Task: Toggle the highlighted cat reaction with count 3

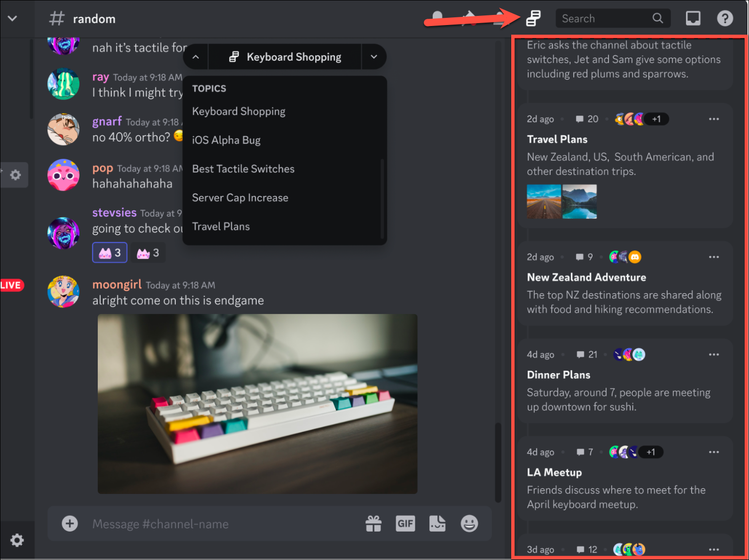Action: [x=110, y=253]
